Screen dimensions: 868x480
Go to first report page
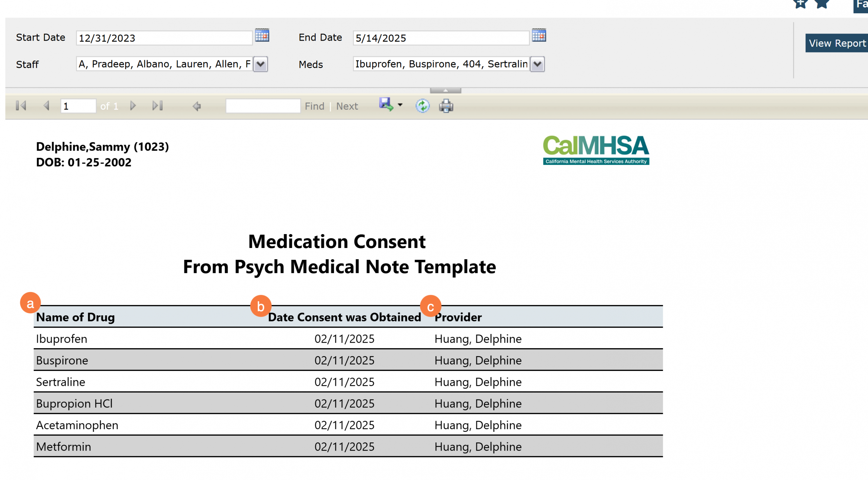point(21,106)
